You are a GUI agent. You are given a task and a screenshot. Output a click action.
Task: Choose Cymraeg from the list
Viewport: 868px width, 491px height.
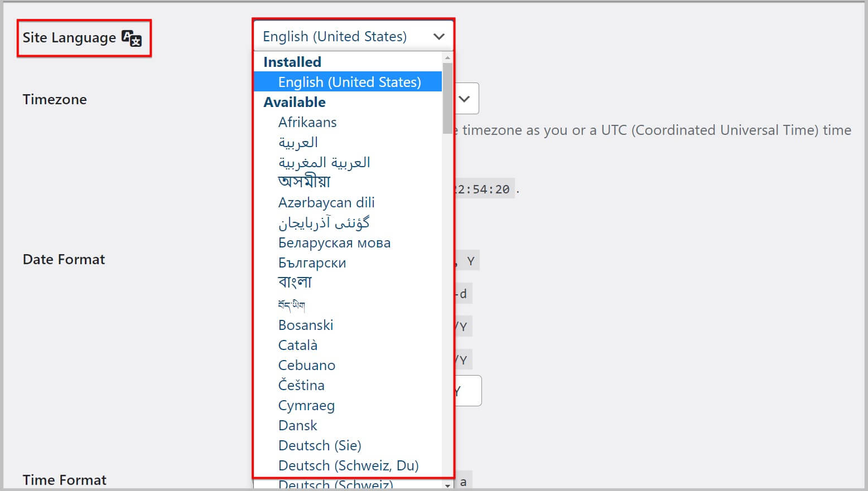click(x=306, y=405)
